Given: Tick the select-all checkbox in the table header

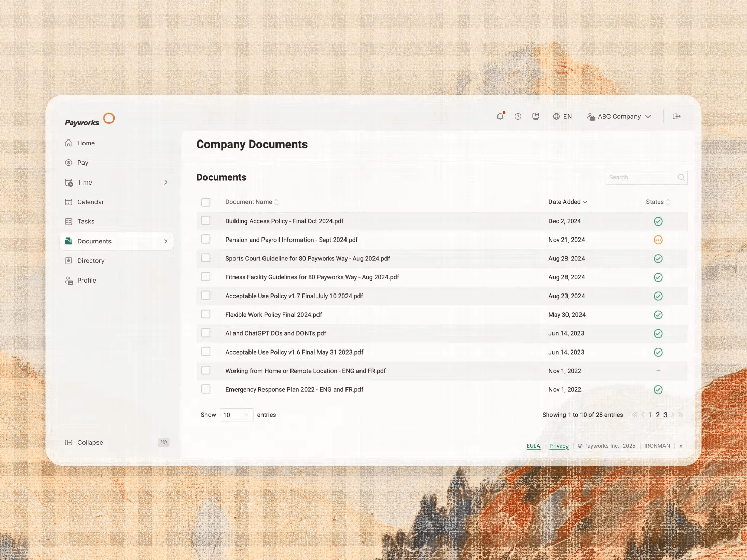Looking at the screenshot, I should tap(206, 202).
